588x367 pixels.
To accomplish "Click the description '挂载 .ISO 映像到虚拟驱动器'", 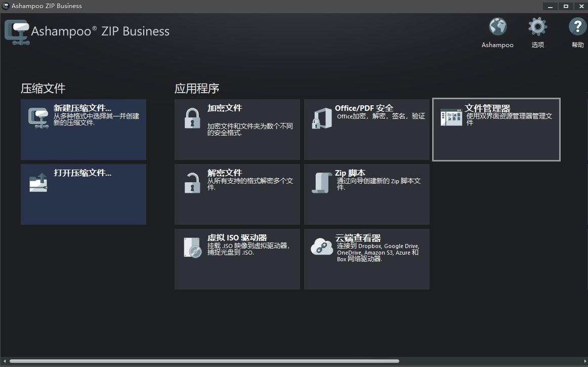I will click(x=248, y=249).
